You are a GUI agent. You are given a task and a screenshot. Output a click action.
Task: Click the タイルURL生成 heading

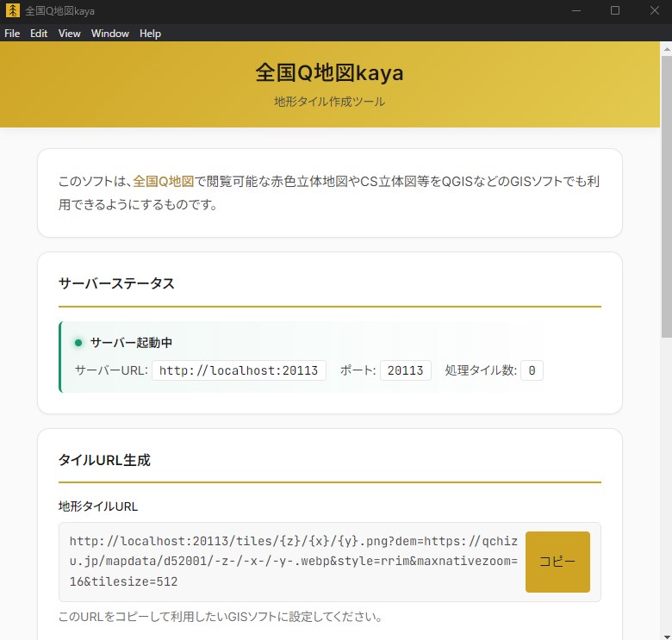(x=104, y=460)
